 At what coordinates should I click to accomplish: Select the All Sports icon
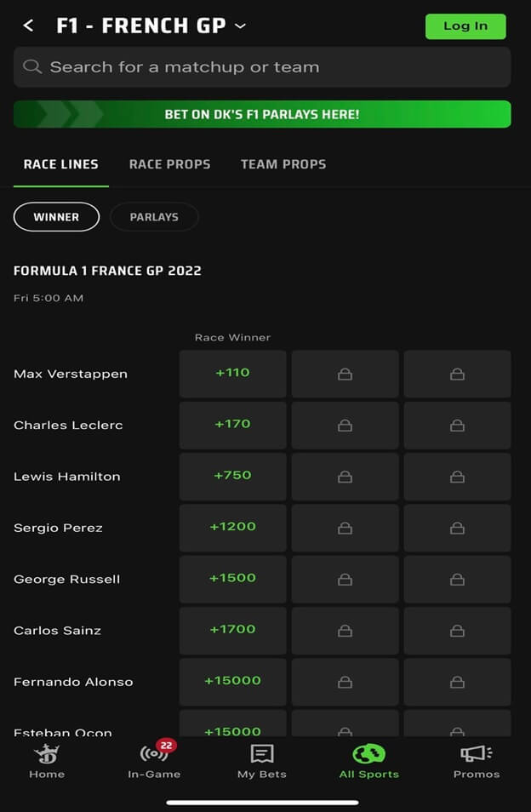[369, 754]
